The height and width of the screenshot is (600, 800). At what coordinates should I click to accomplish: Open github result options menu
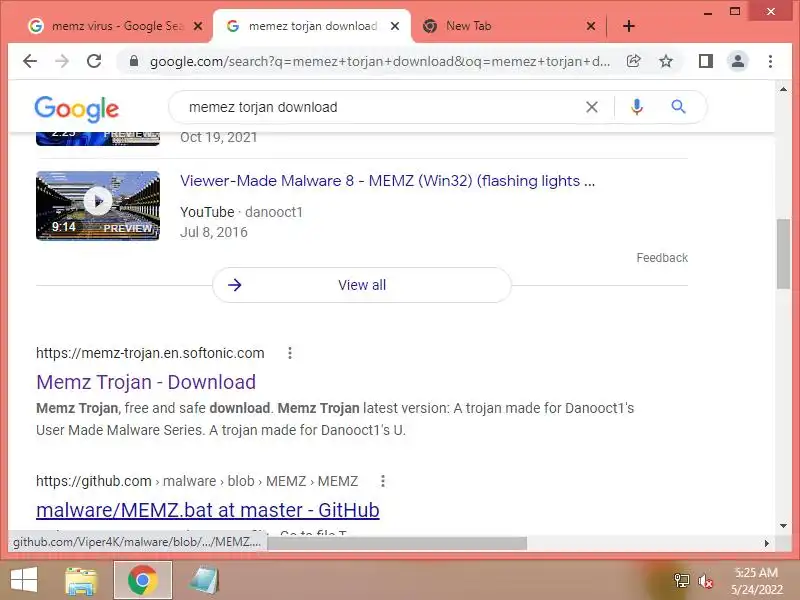coord(383,481)
